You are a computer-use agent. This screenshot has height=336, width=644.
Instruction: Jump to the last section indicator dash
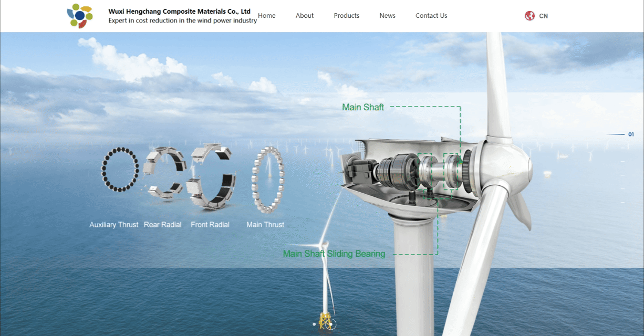tap(623, 202)
